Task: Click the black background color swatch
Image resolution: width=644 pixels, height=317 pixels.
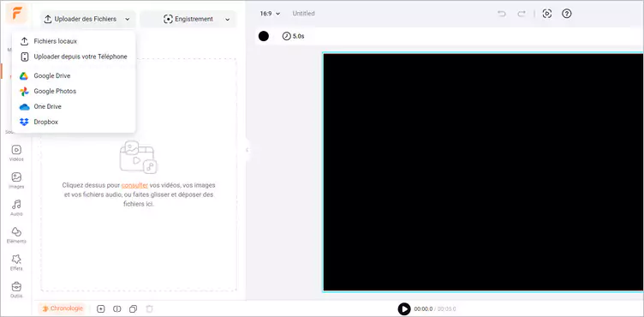Action: click(264, 36)
